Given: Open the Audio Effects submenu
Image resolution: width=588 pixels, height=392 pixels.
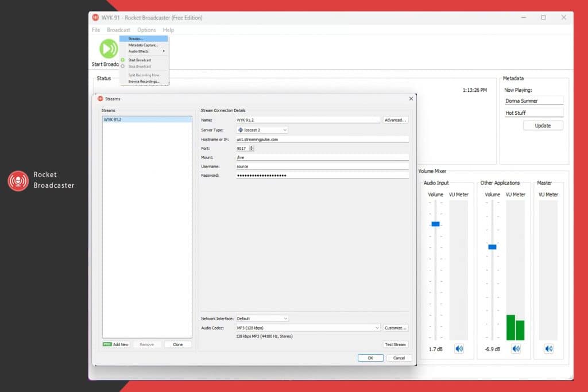Looking at the screenshot, I should coord(144,51).
